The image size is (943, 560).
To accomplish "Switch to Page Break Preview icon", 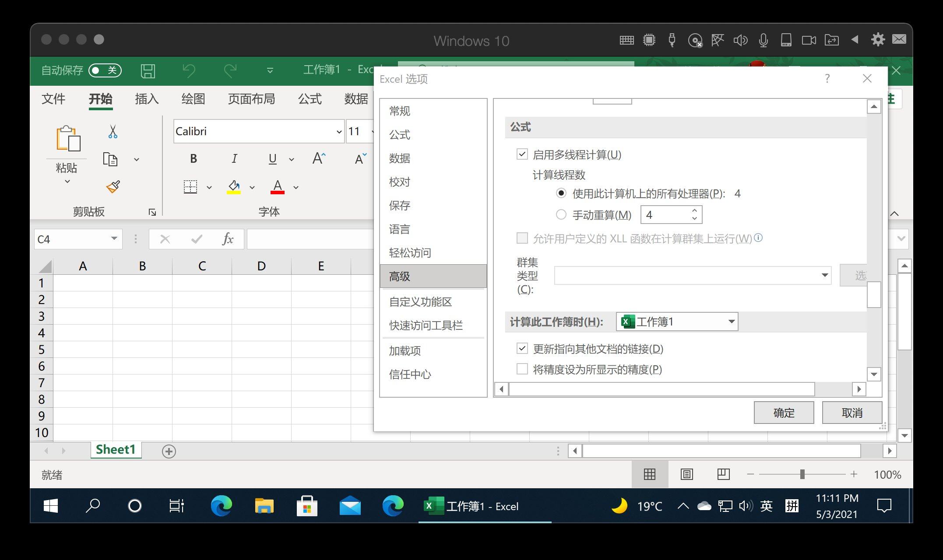I will tap(723, 474).
